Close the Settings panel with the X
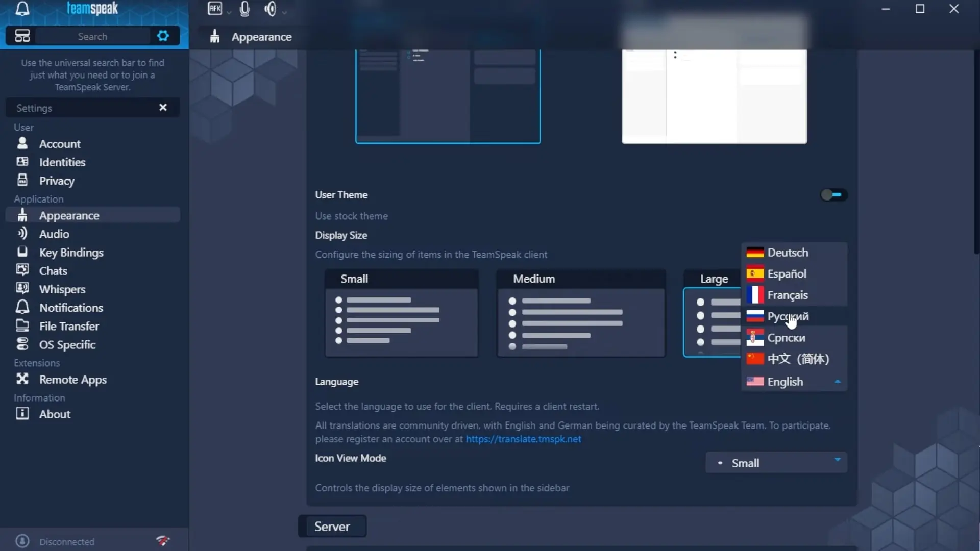Screen dimensions: 980x551 click(x=163, y=108)
